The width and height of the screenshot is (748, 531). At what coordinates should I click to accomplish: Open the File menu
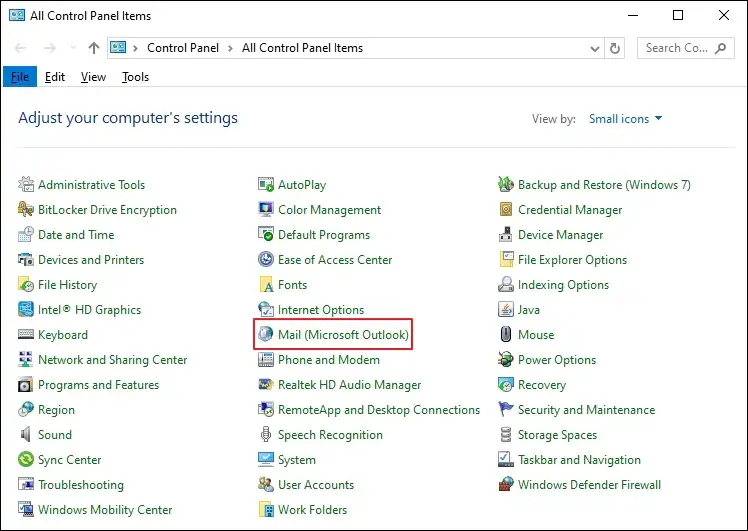tap(20, 77)
